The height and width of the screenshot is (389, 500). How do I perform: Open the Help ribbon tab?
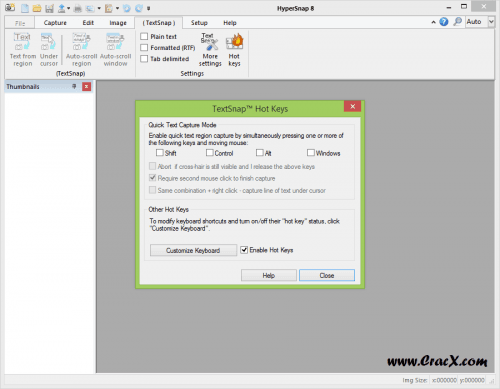[x=230, y=23]
